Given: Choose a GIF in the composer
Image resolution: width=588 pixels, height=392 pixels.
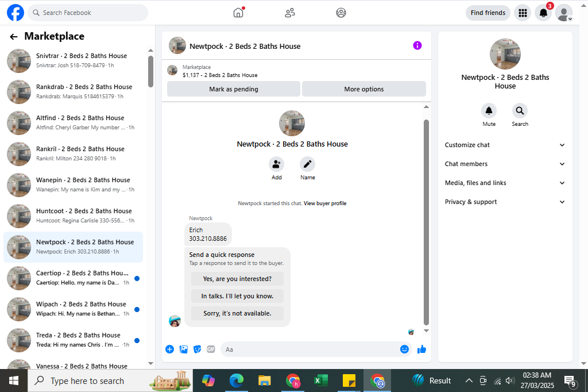Looking at the screenshot, I should 211,349.
